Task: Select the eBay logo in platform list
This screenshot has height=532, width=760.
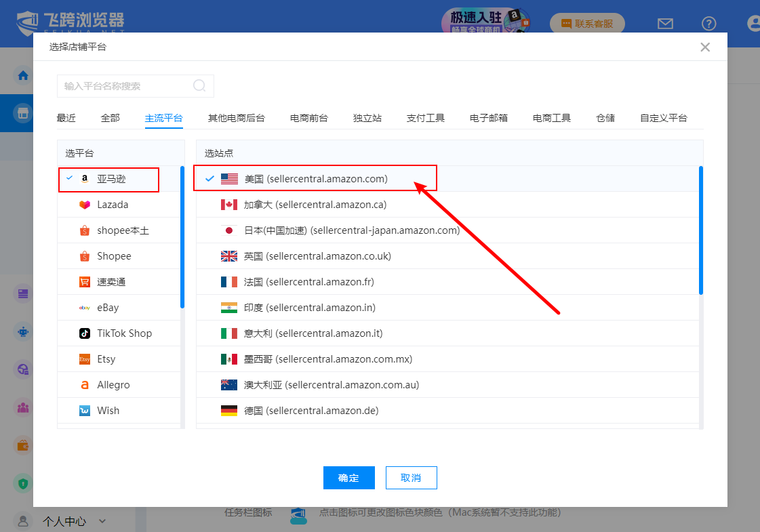Action: point(85,308)
